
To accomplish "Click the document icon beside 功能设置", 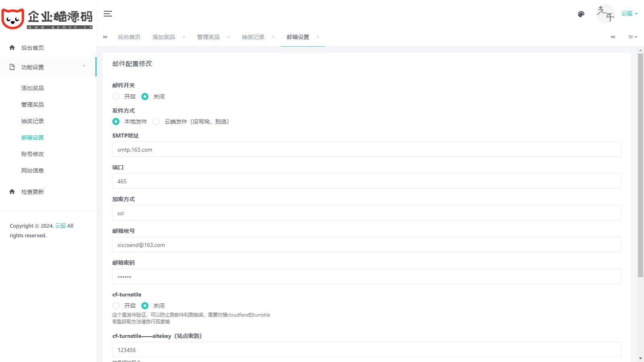I will click(x=12, y=67).
